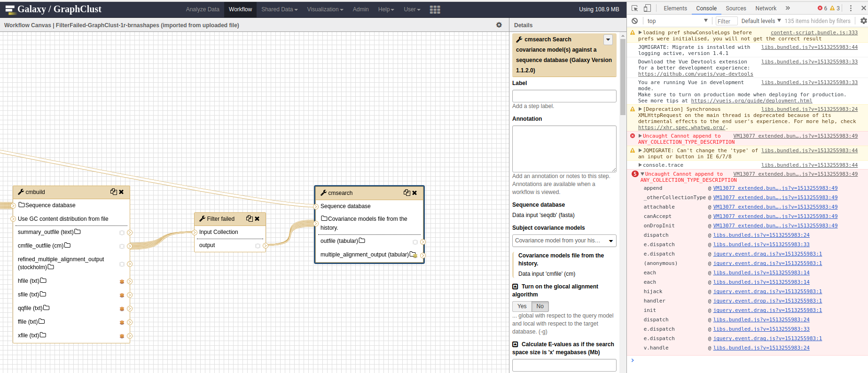Image resolution: width=868 pixels, height=373 pixels.
Task: Collapse the Calculate E-values section icon
Action: (x=515, y=344)
